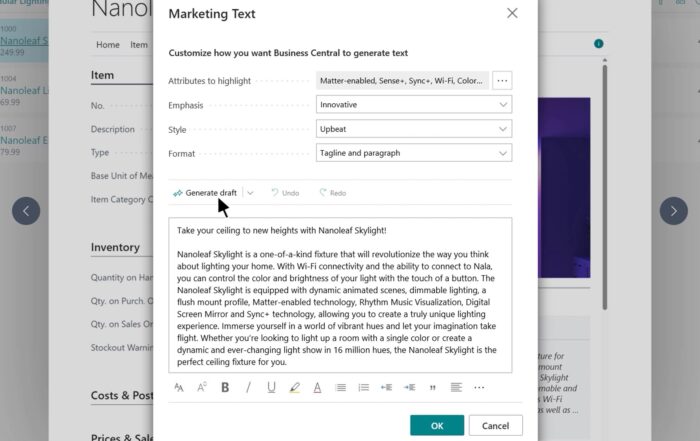Close the Marketing Text dialog
This screenshot has width=700, height=441.
[512, 13]
